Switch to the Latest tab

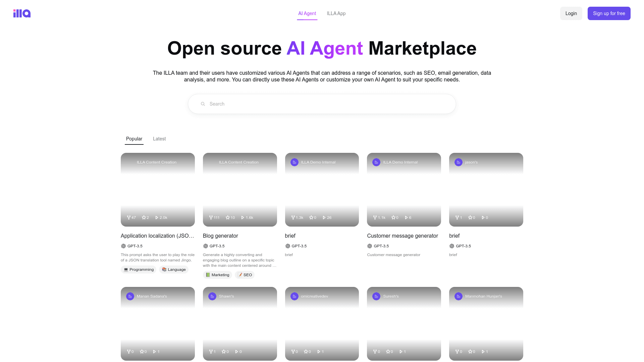point(159,139)
